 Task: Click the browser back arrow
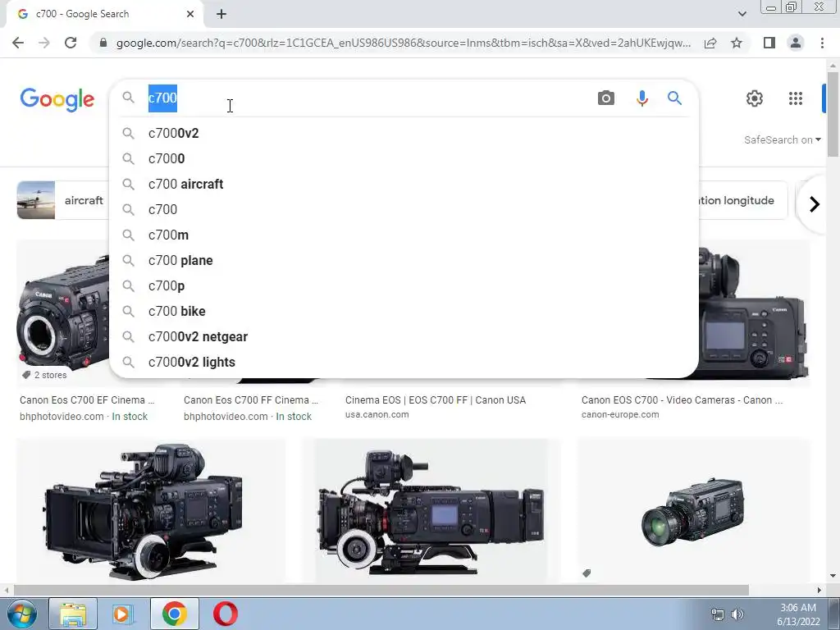click(18, 43)
